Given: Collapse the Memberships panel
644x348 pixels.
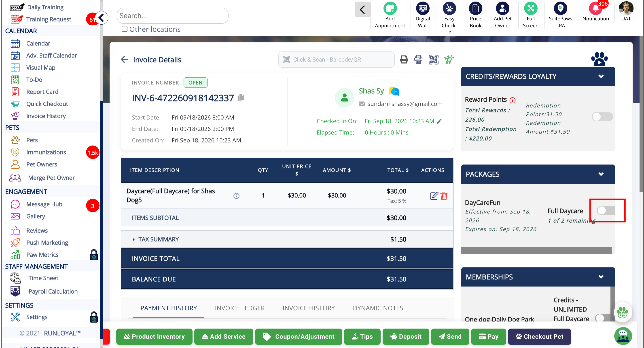Looking at the screenshot, I should (601, 277).
